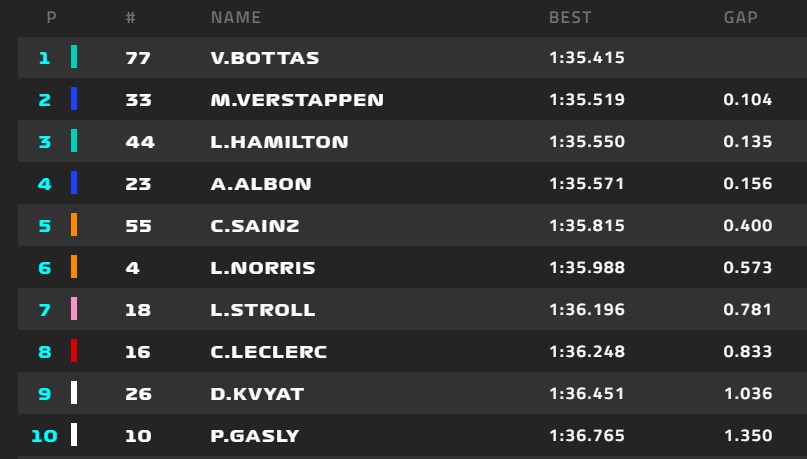This screenshot has height=459, width=807.
Task: Click the orange team bar beside Sainz
Action: tap(74, 226)
